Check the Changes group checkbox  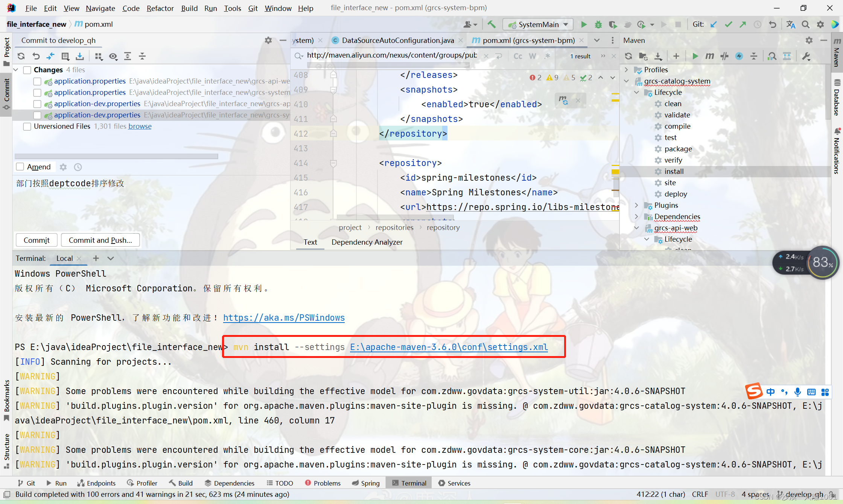27,70
